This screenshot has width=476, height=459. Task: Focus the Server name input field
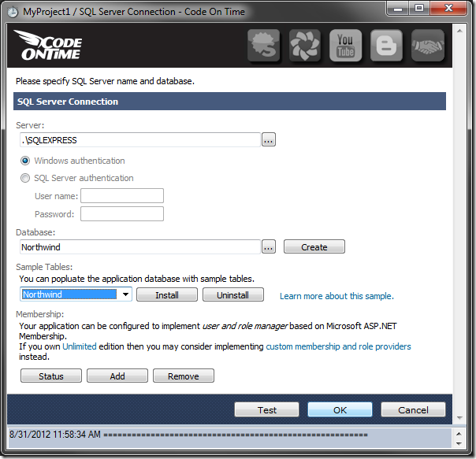click(140, 140)
